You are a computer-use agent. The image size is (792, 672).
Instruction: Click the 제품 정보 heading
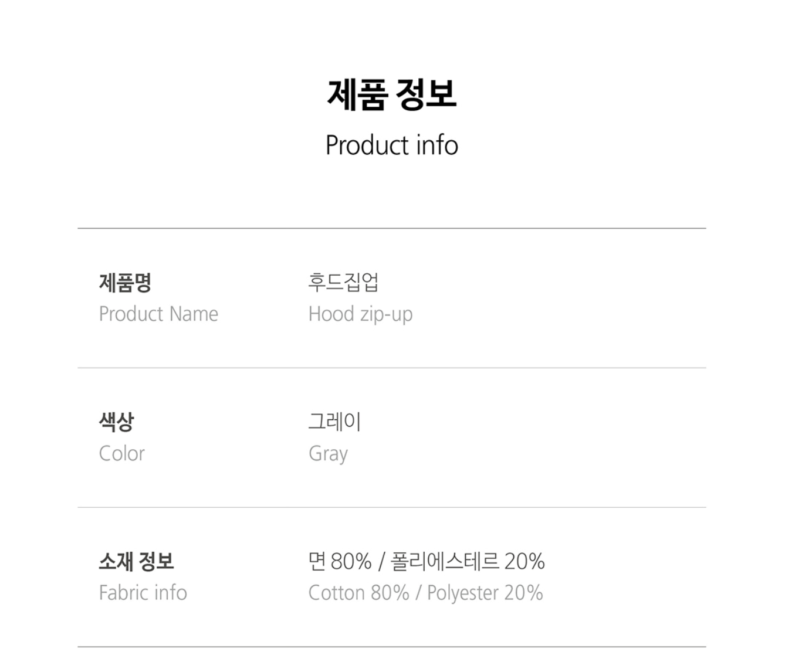coord(391,94)
